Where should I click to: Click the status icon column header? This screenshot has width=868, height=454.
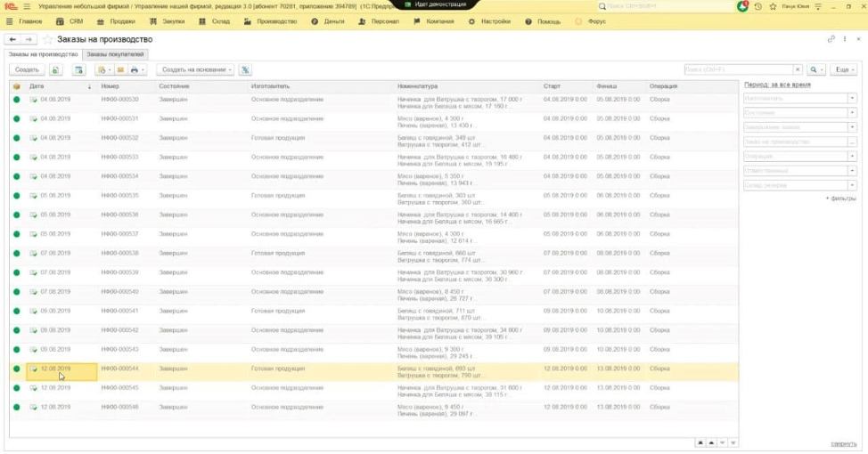pyautogui.click(x=17, y=86)
